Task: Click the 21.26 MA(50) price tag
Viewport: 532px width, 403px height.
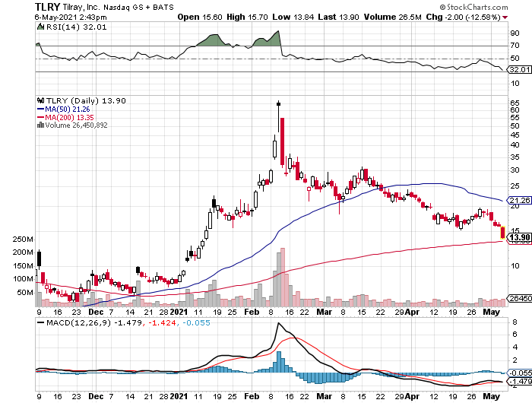Action: click(519, 200)
